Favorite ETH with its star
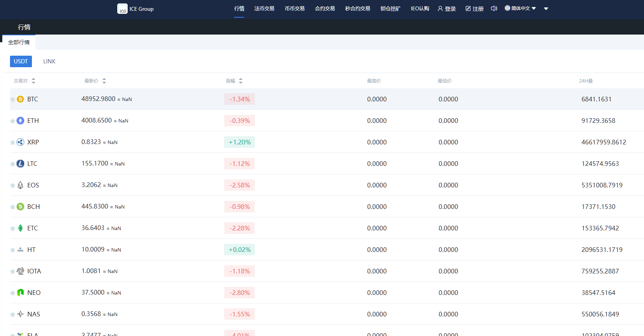Screen dimensions: 644x336 pos(13,121)
